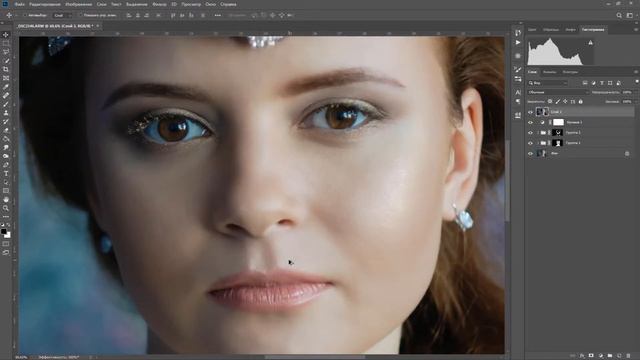Expand the Группа 1 group arrow
The image size is (640, 360).
[x=538, y=143]
